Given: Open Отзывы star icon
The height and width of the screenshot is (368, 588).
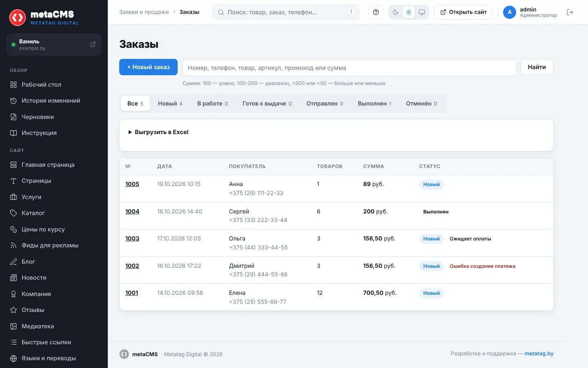Looking at the screenshot, I should click(x=13, y=310).
